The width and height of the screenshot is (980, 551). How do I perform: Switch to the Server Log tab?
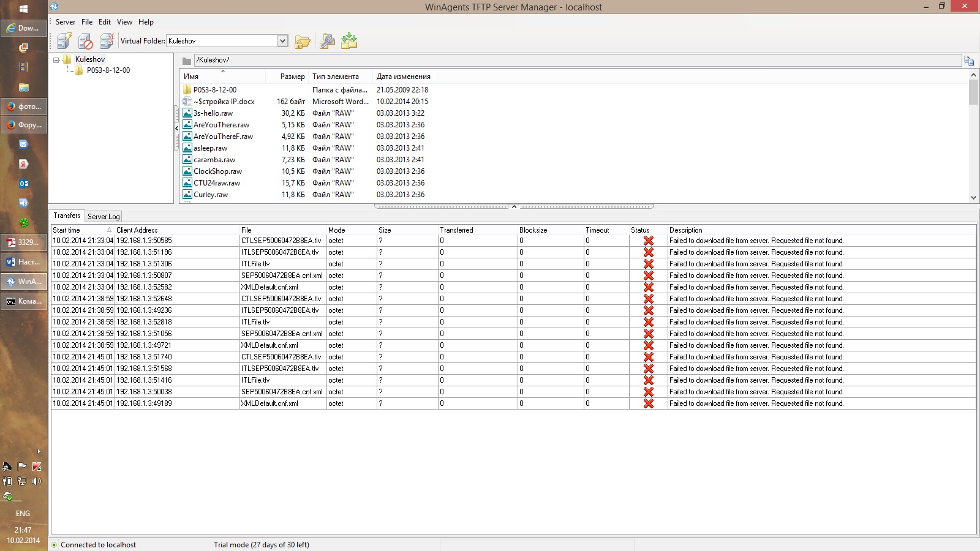[104, 217]
